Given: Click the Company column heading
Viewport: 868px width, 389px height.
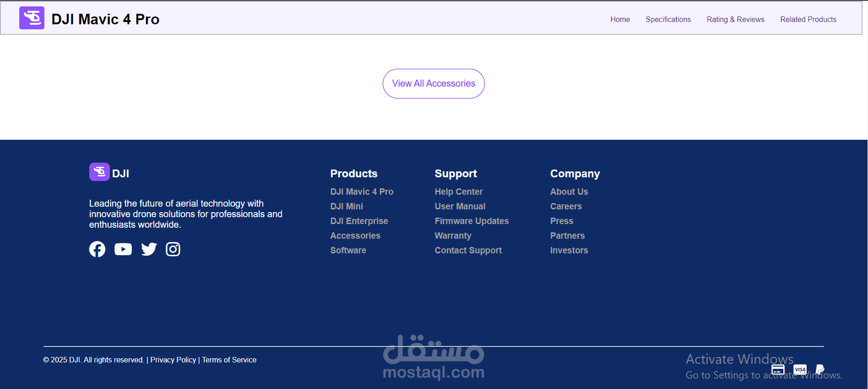Looking at the screenshot, I should (x=575, y=174).
